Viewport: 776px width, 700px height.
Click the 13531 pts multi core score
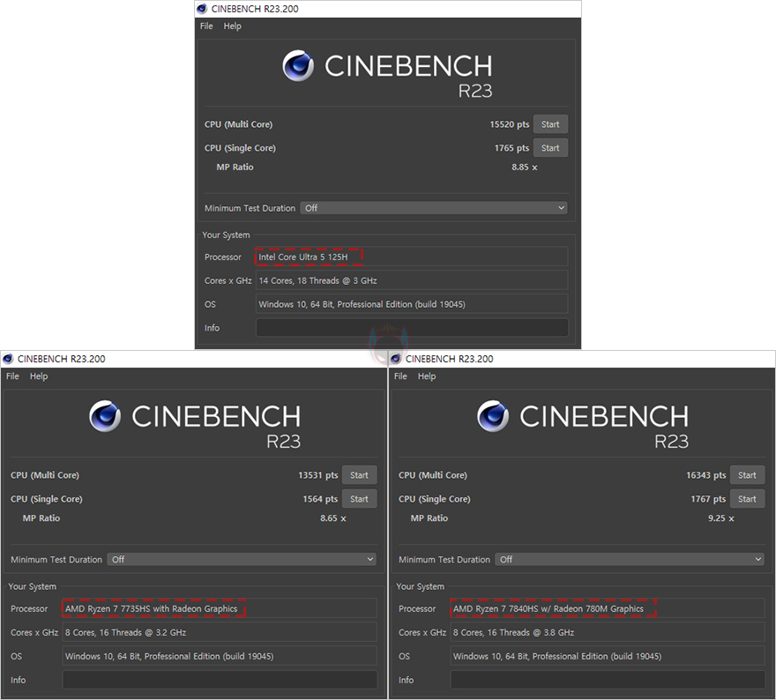tap(317, 475)
